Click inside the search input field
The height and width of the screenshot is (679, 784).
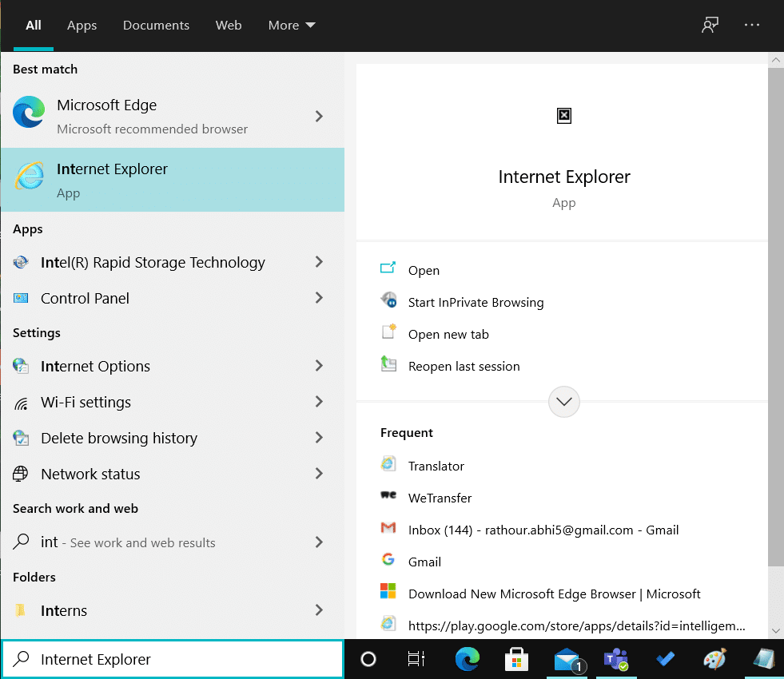[x=173, y=659]
